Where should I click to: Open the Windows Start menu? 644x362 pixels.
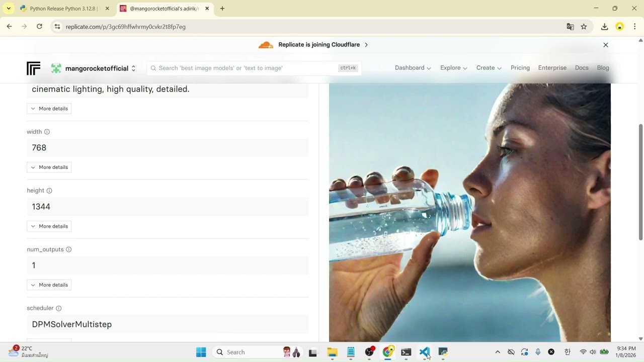pos(201,352)
